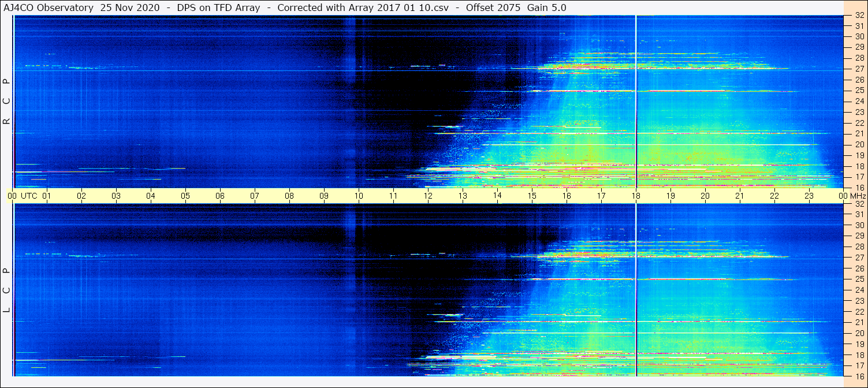Pick the 28 MHz label in the LCP panel

tap(859, 247)
